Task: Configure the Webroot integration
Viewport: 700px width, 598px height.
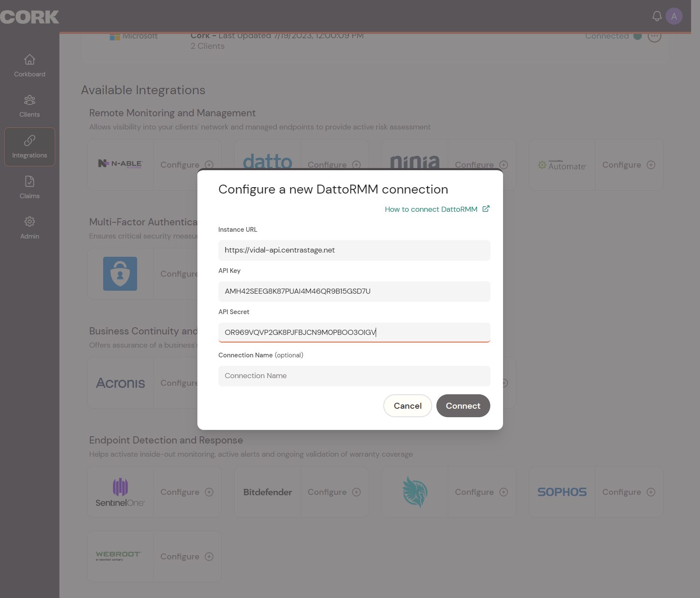Action: coord(187,556)
